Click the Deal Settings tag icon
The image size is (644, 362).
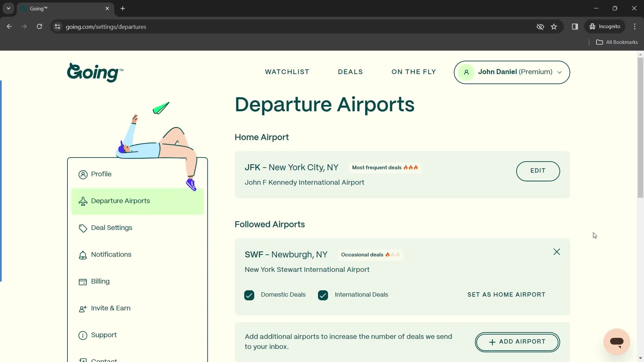tap(83, 228)
